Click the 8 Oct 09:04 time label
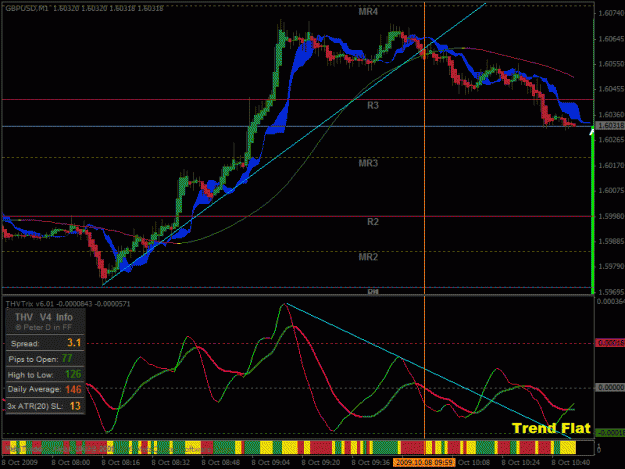 [271, 463]
